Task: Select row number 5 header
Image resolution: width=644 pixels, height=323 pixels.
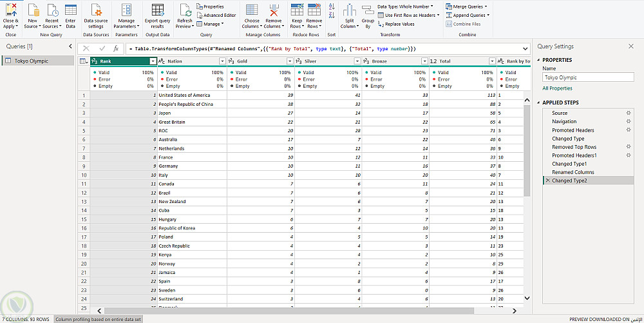Action: (84, 131)
